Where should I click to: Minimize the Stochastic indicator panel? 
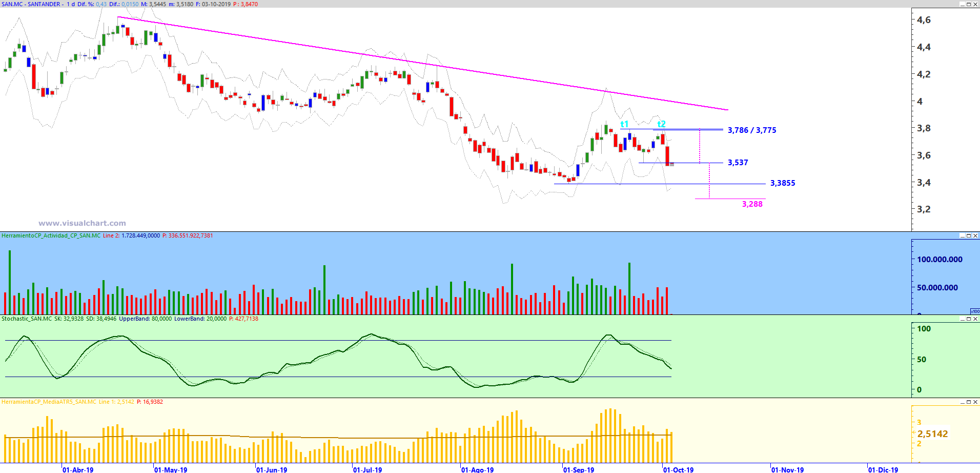tap(962, 319)
